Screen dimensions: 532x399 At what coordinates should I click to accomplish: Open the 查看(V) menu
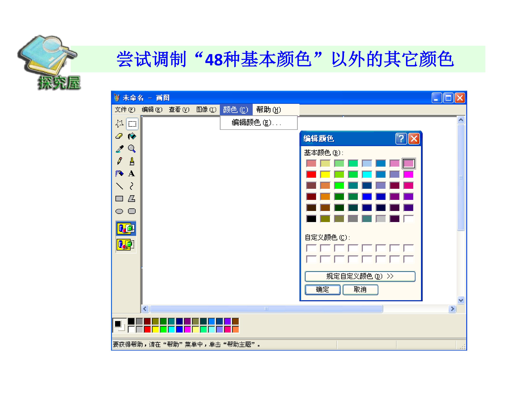179,110
